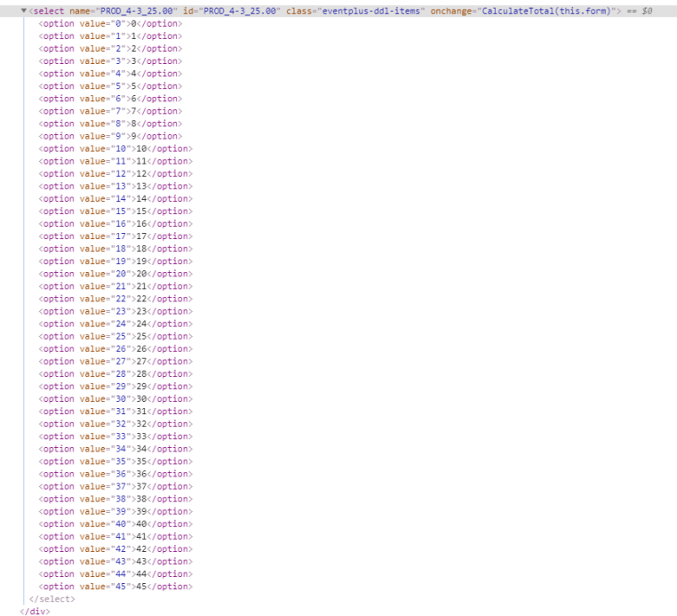Click the option value="29" row
The image size is (677, 616).
[x=115, y=387]
